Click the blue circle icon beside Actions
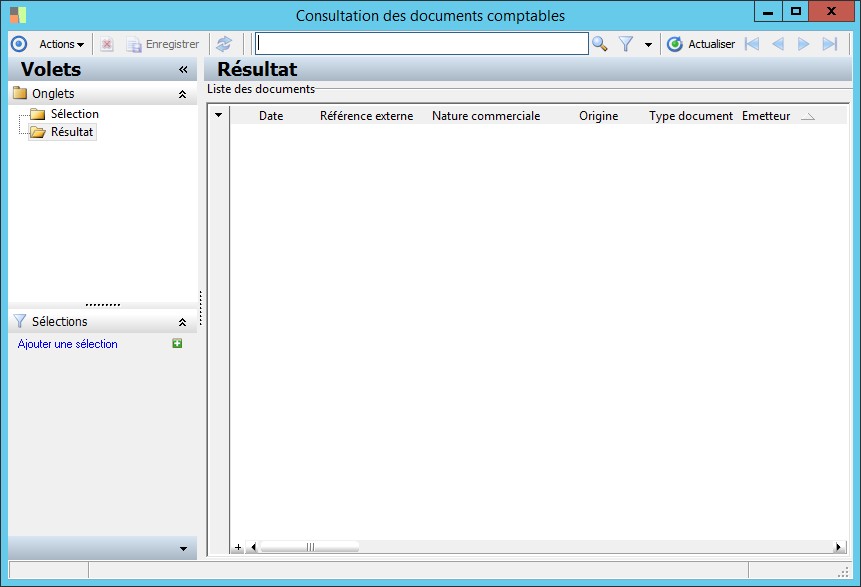861x587 pixels. click(19, 44)
